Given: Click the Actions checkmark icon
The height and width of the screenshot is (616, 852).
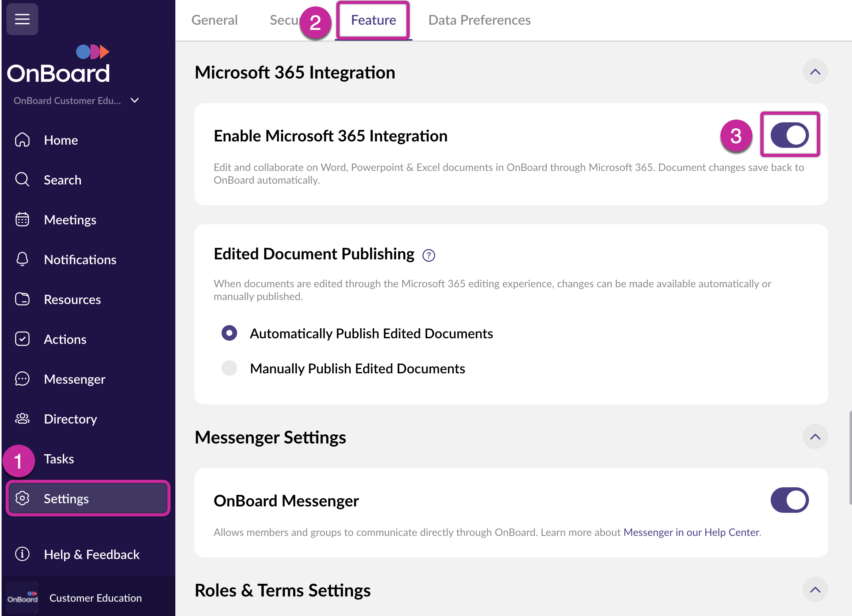Looking at the screenshot, I should pos(22,339).
